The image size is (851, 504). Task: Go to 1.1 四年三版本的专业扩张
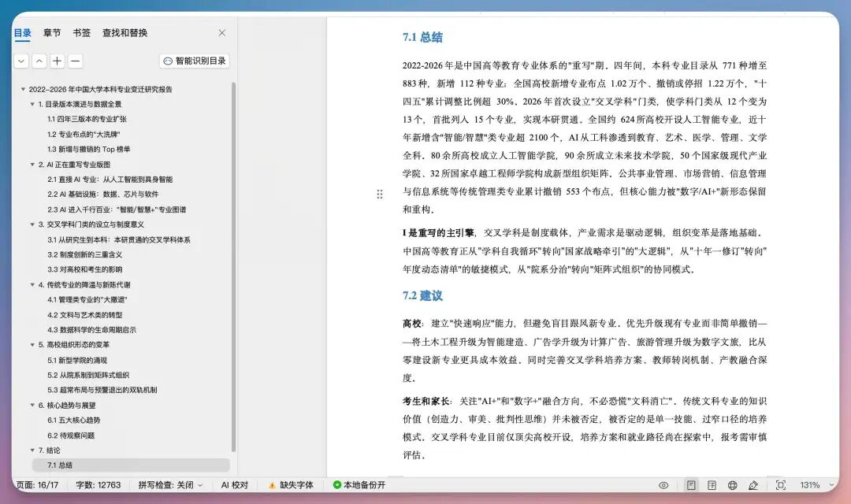[87, 119]
